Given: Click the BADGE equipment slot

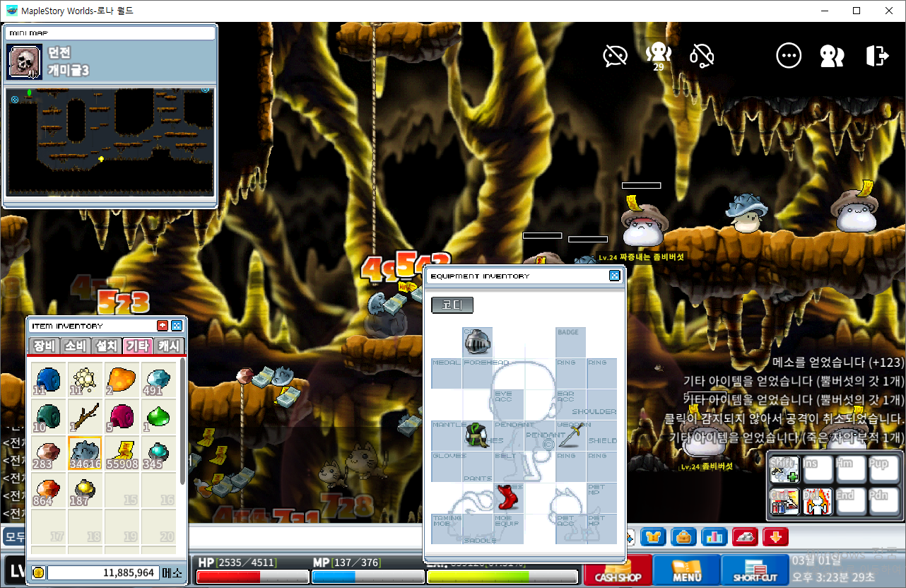Looking at the screenshot, I should pyautogui.click(x=570, y=342).
